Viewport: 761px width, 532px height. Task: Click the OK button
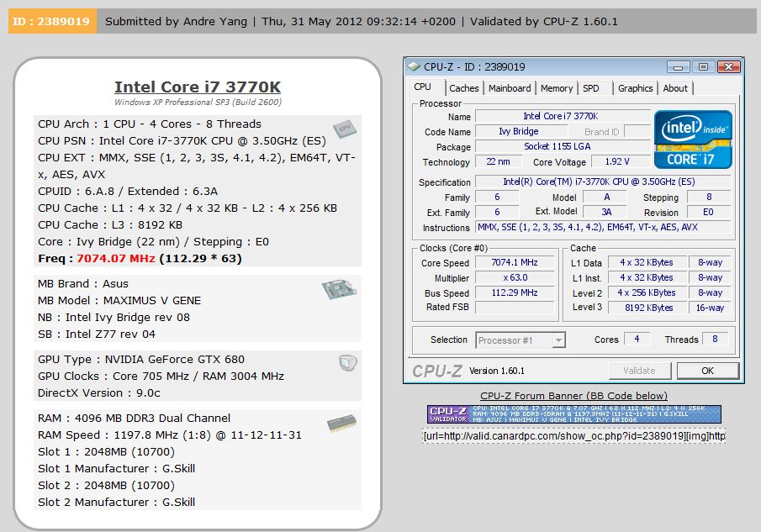click(708, 371)
